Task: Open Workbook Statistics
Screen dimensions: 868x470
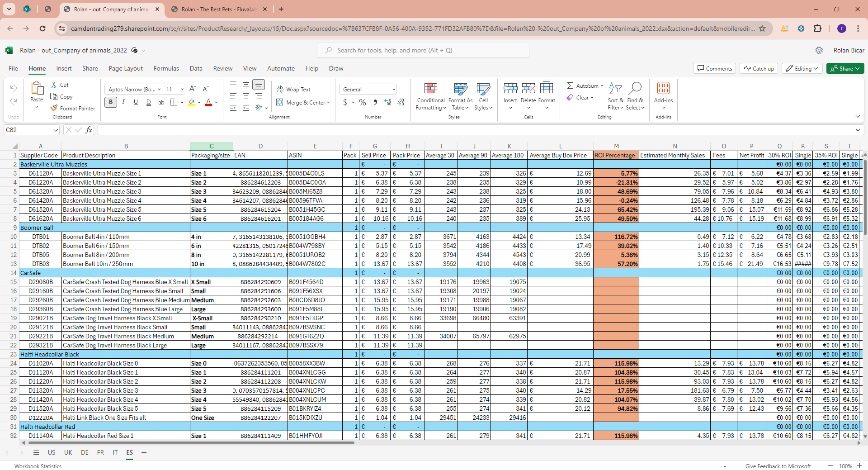Action: (x=38, y=466)
